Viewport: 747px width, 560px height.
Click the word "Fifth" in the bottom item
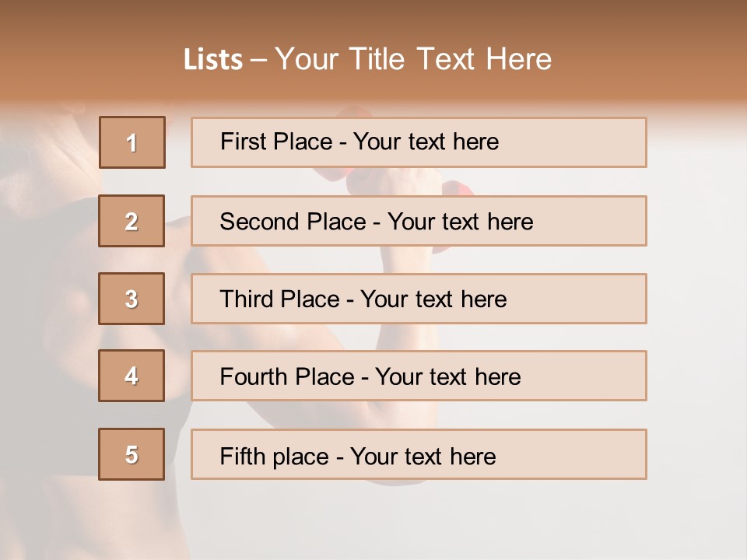click(x=243, y=456)
